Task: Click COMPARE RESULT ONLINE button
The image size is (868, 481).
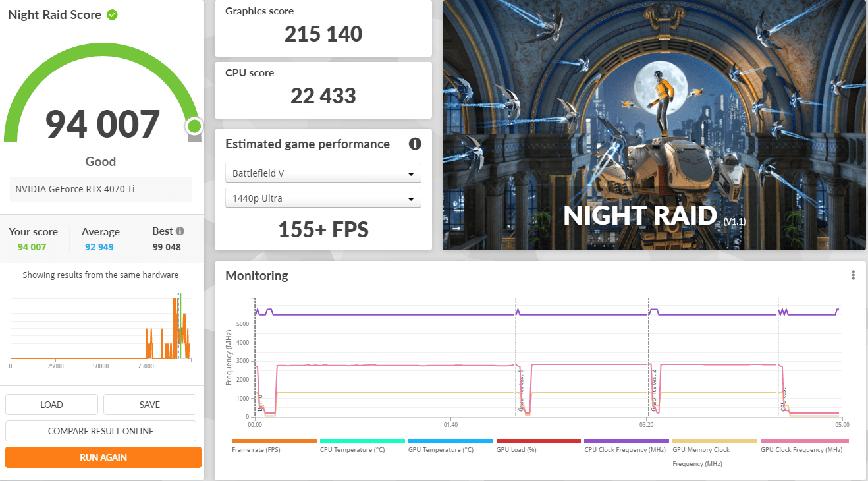Action: click(101, 431)
